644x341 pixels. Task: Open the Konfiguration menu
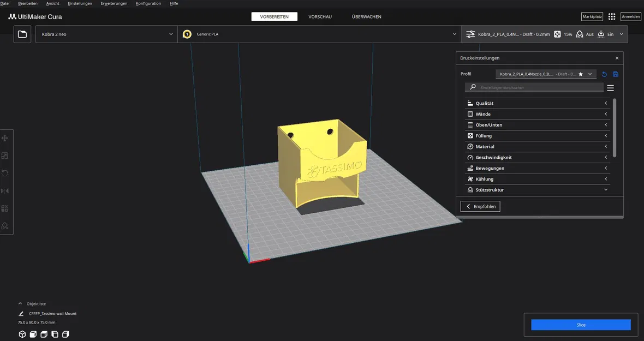(x=148, y=3)
